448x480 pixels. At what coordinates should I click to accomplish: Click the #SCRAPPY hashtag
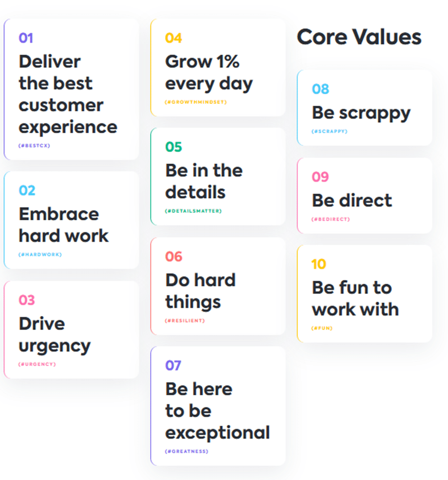[330, 131]
